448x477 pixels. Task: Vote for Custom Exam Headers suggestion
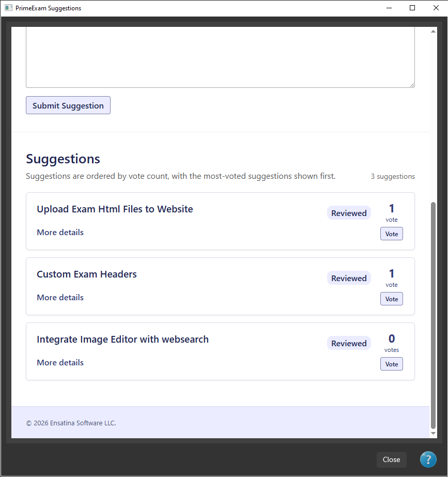pos(392,299)
